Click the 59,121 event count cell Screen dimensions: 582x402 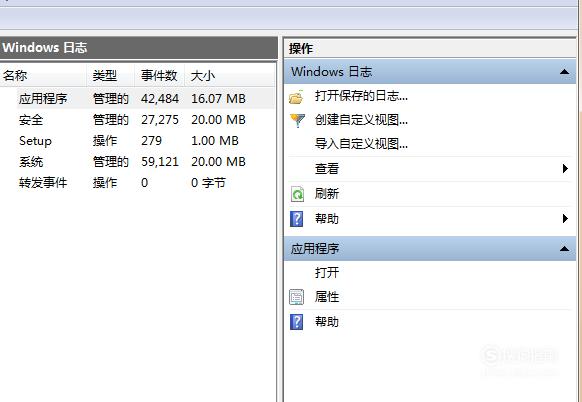(160, 162)
